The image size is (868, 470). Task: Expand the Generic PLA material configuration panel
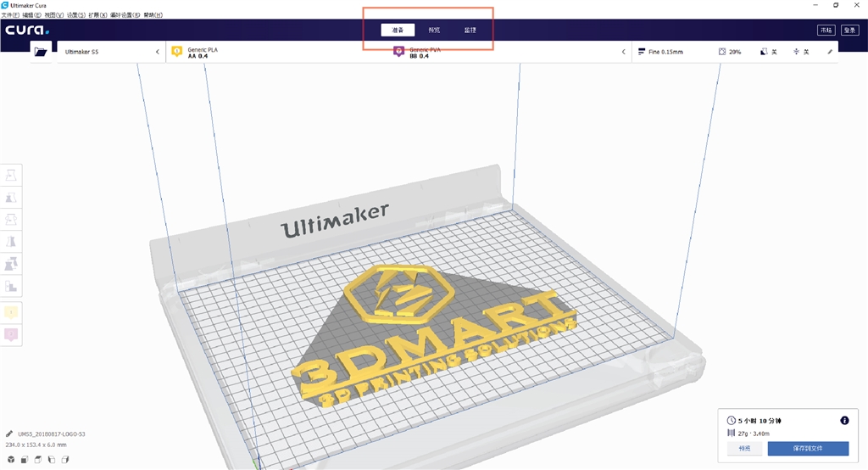coord(397,52)
